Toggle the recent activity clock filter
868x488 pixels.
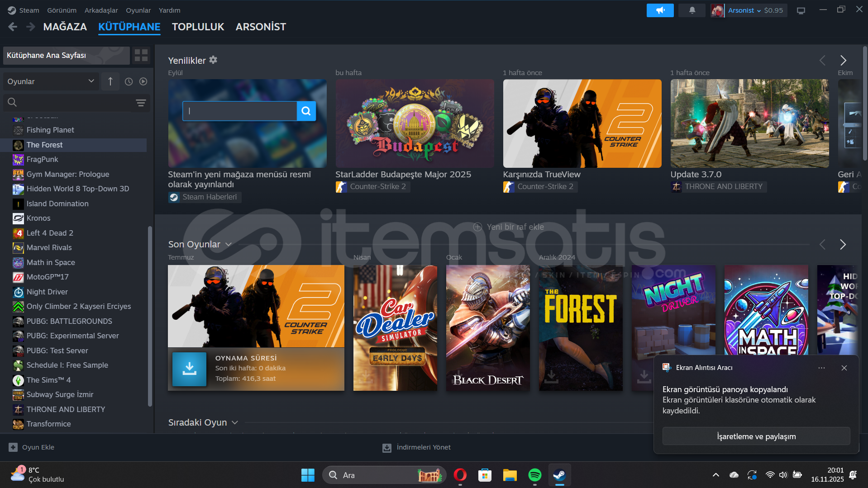(129, 81)
